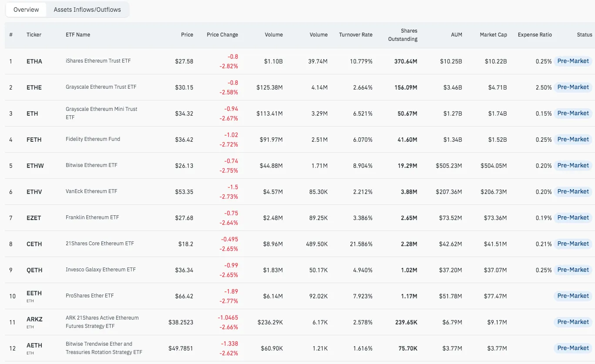Open the EZET ticker
This screenshot has width=595, height=364.
(34, 218)
